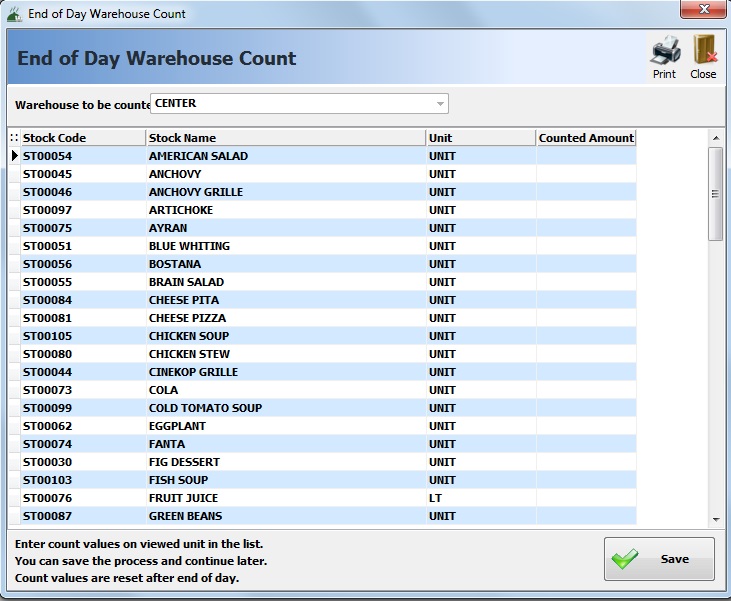Screen dimensions: 731x601
Task: Select the BRAIN SALAD row name
Action: coord(186,282)
